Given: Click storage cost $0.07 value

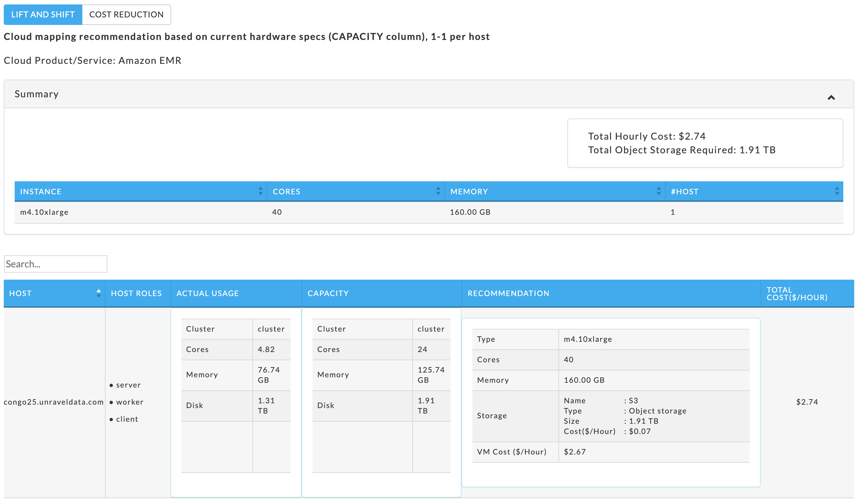Looking at the screenshot, I should coord(640,431).
